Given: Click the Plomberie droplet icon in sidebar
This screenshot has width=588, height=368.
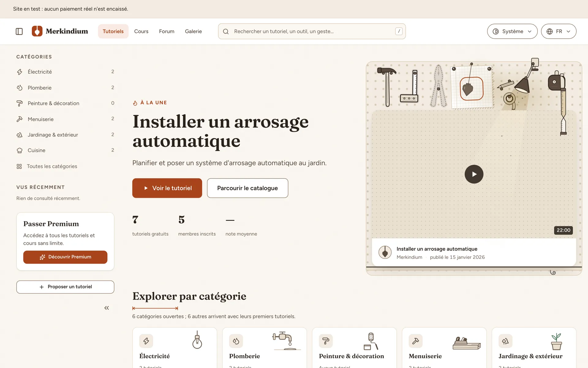Looking at the screenshot, I should coord(20,88).
